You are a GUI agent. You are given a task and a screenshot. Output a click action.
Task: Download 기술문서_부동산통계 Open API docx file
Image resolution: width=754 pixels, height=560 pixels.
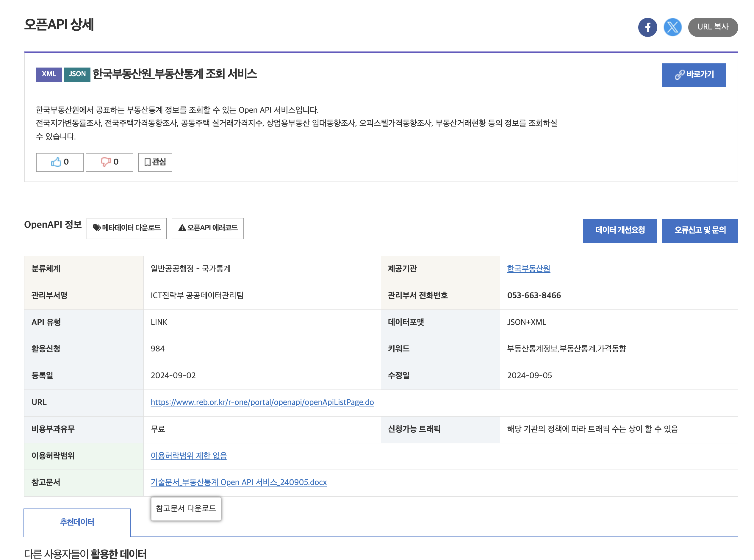click(x=238, y=482)
